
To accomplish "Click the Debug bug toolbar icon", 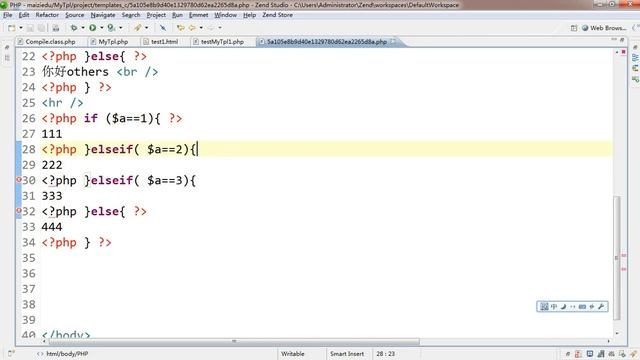I will (74, 28).
